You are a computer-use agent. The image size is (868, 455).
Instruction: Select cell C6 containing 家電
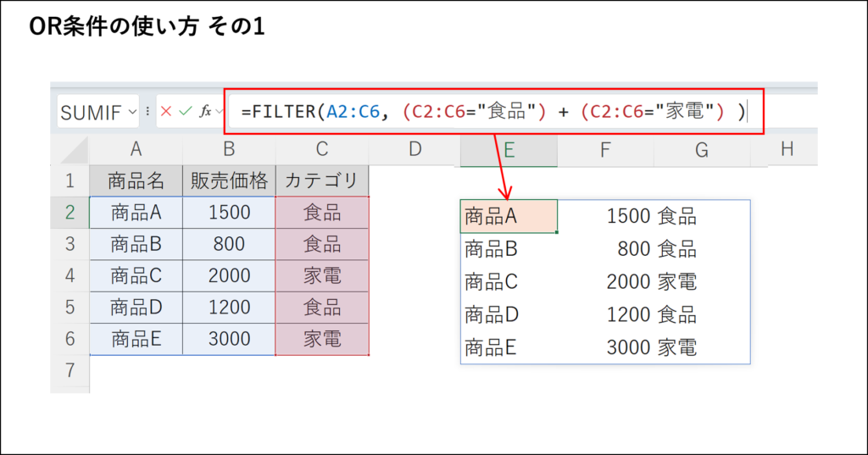[322, 339]
